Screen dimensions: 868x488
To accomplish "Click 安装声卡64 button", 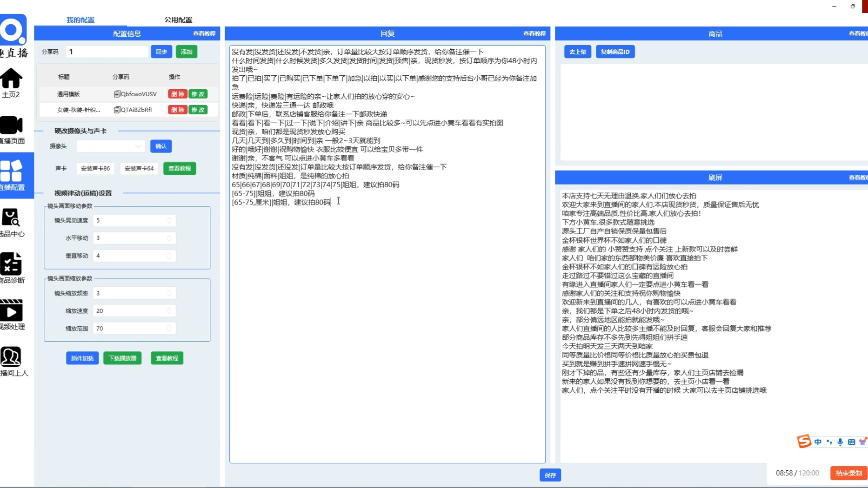I will point(139,168).
